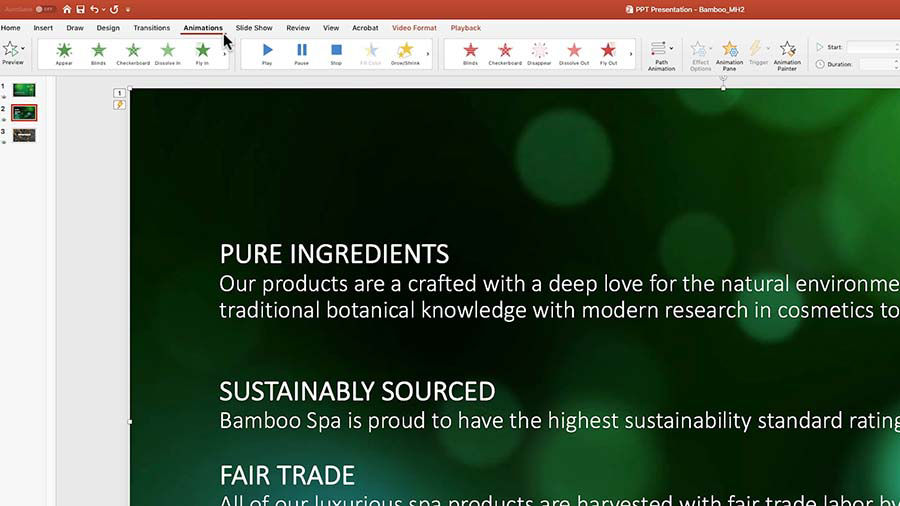Go to the Transitions tab
Screen dimensions: 900x506
coord(152,28)
